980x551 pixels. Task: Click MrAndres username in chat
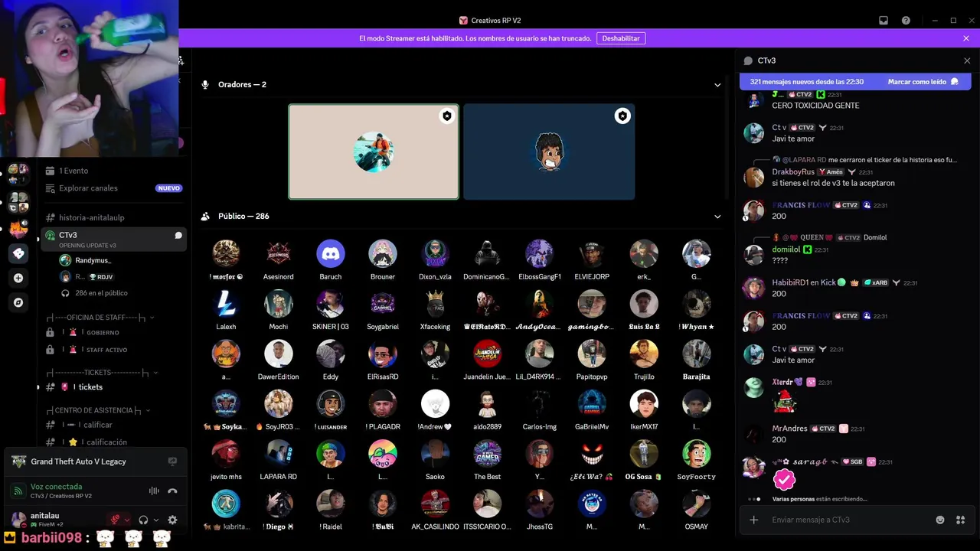[x=789, y=429]
